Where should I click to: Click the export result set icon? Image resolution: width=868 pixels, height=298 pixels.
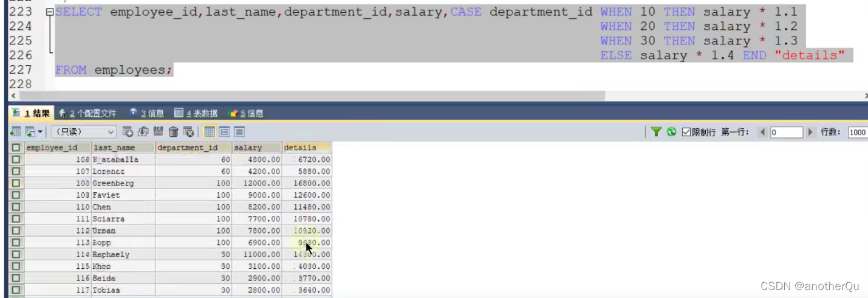coord(15,131)
